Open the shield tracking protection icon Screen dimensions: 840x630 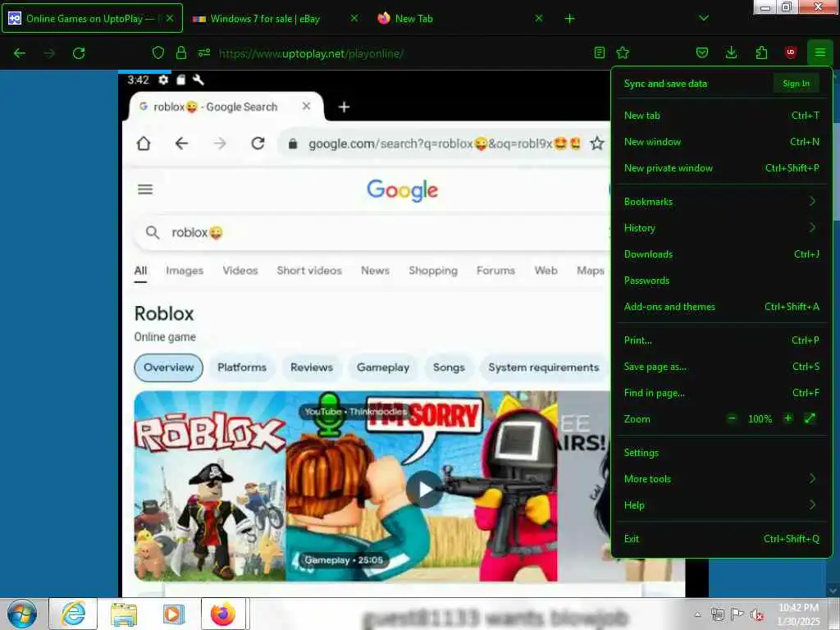tap(158, 52)
